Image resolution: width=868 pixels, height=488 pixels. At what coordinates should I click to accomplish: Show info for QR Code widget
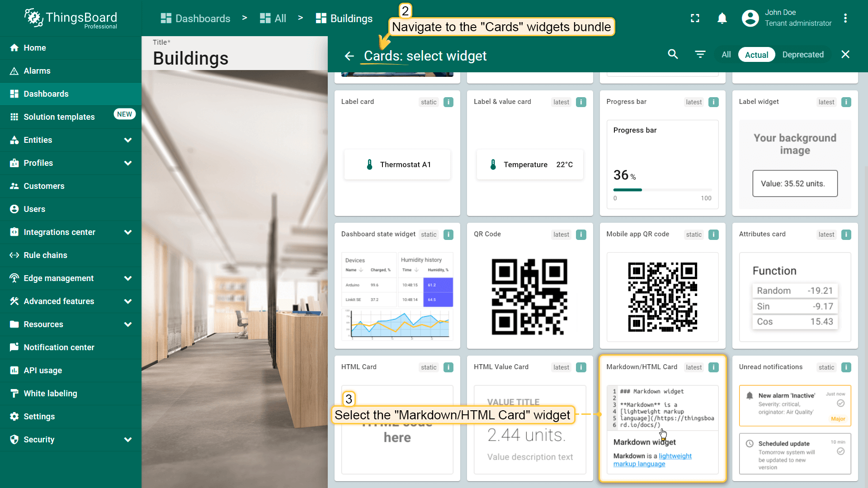pos(581,235)
